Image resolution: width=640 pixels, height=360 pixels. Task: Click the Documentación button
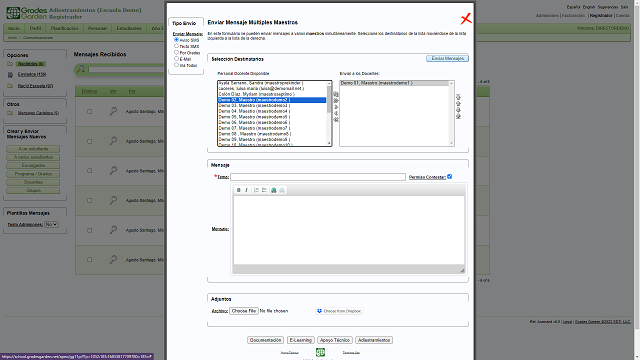point(265,340)
